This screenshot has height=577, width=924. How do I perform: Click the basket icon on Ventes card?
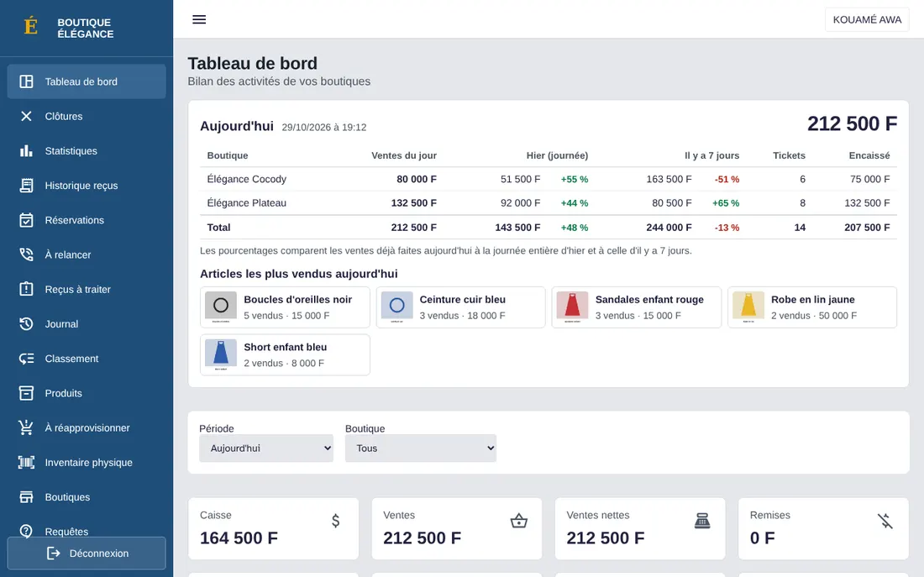pos(518,521)
